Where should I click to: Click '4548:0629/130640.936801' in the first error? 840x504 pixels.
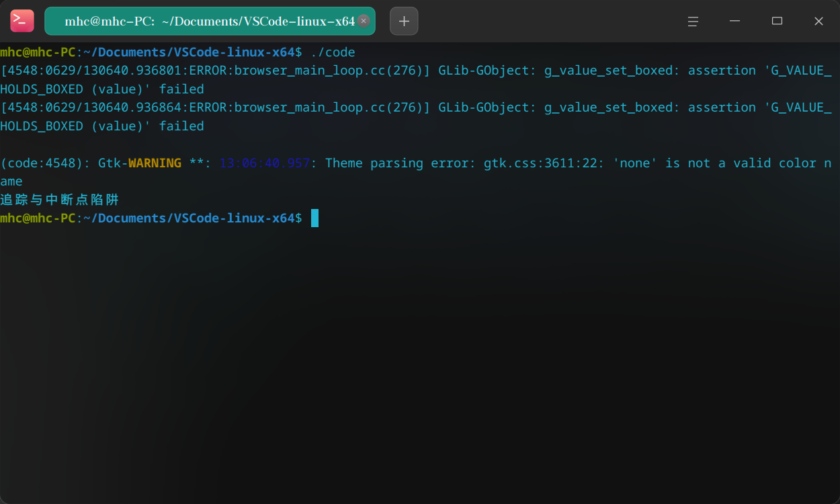[95, 71]
